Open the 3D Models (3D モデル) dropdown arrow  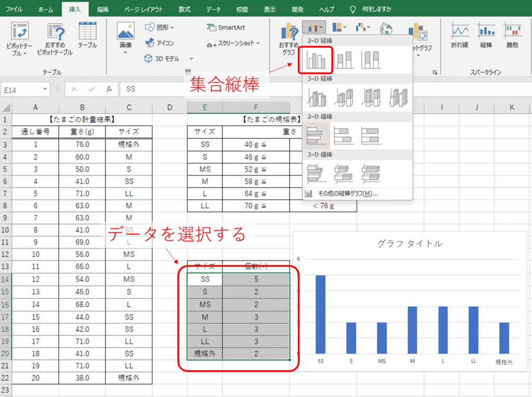point(191,59)
